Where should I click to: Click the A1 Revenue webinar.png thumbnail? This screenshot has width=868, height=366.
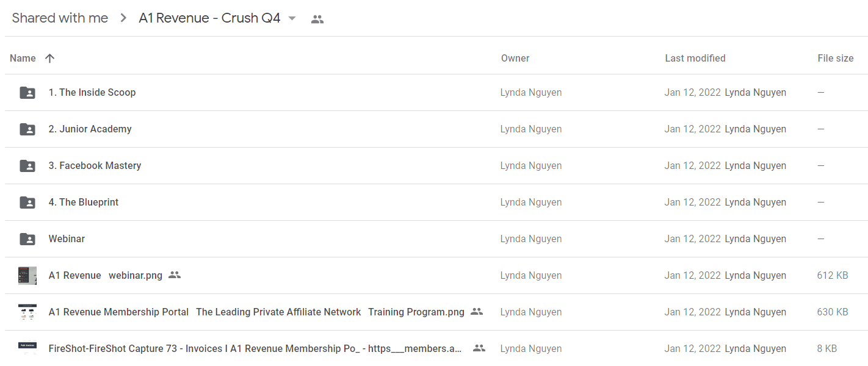tap(27, 276)
